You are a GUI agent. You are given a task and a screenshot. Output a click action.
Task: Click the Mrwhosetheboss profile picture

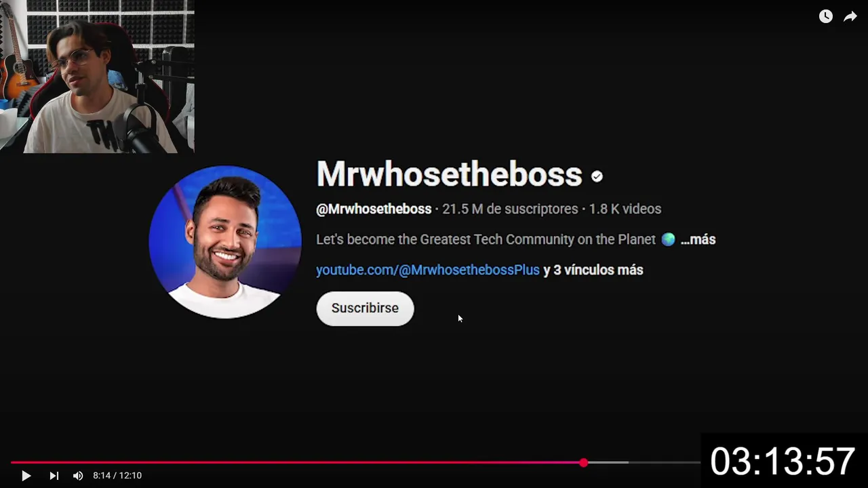225,242
